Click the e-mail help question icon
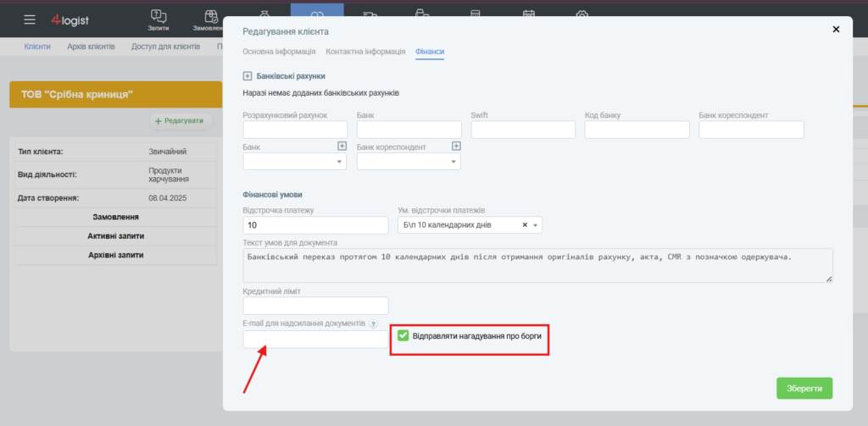 pos(374,324)
